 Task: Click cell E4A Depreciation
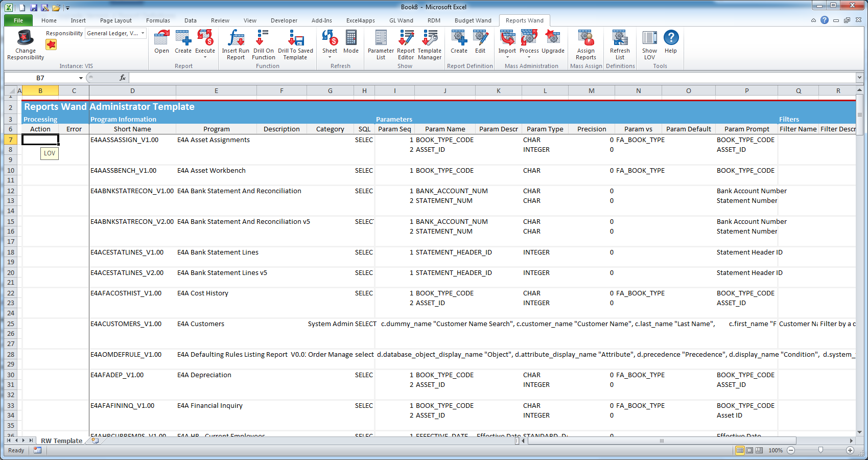point(216,375)
